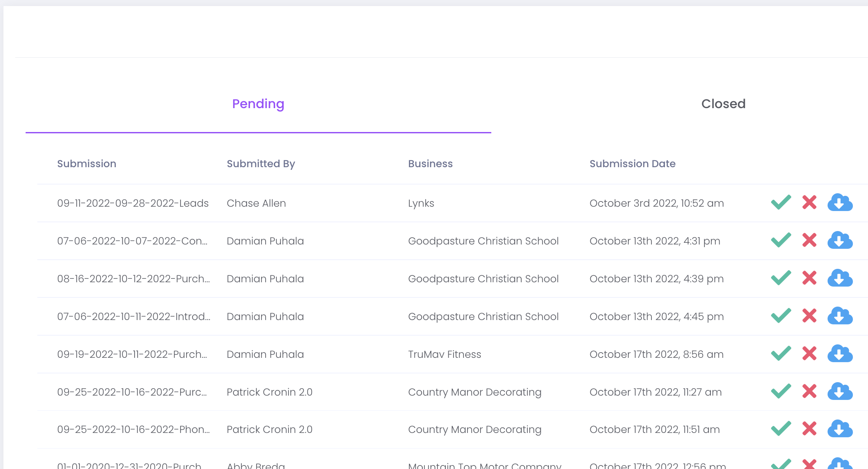Screen dimensions: 868x469
Task: Open the 09-11-2022-09-28-2022-Leads submission row
Action: coord(133,203)
